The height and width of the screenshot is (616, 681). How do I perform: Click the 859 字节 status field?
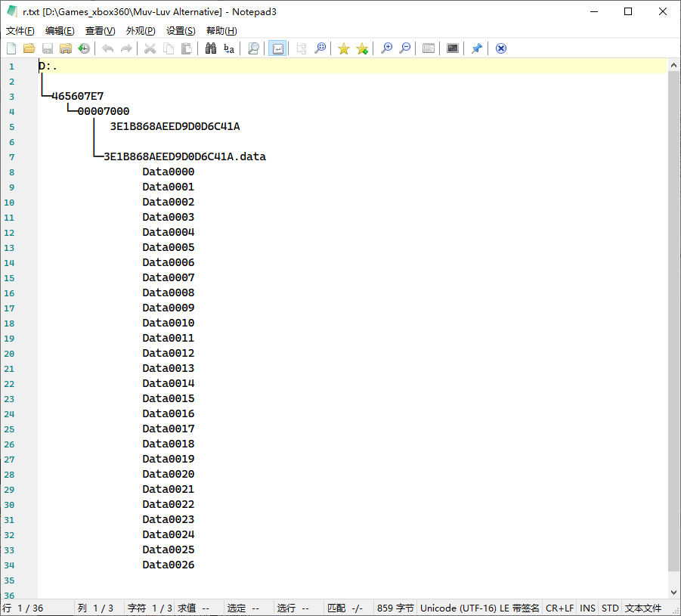click(395, 608)
